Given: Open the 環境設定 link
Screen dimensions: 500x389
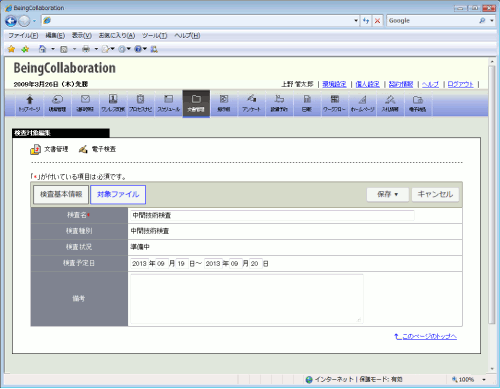Looking at the screenshot, I should pos(334,84).
